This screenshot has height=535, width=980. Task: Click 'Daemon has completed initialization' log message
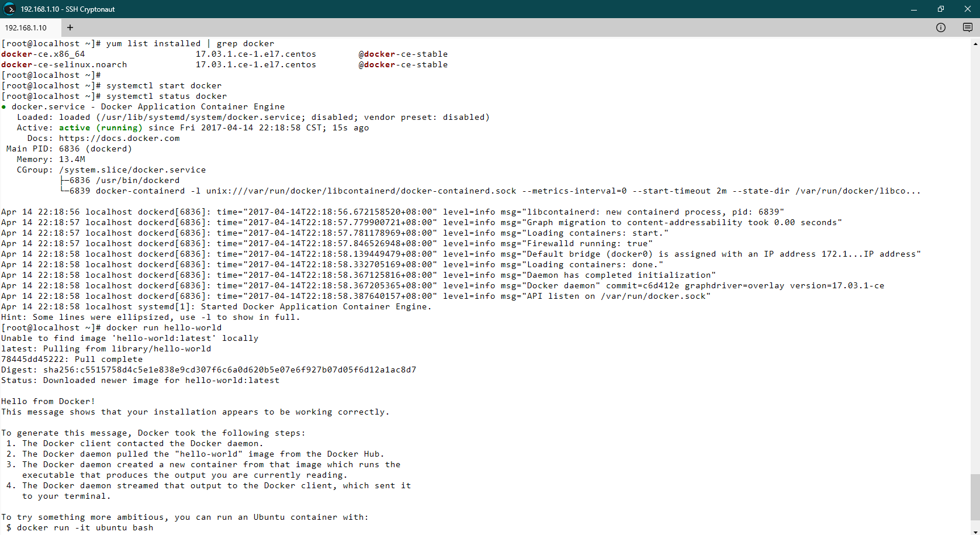tap(619, 275)
